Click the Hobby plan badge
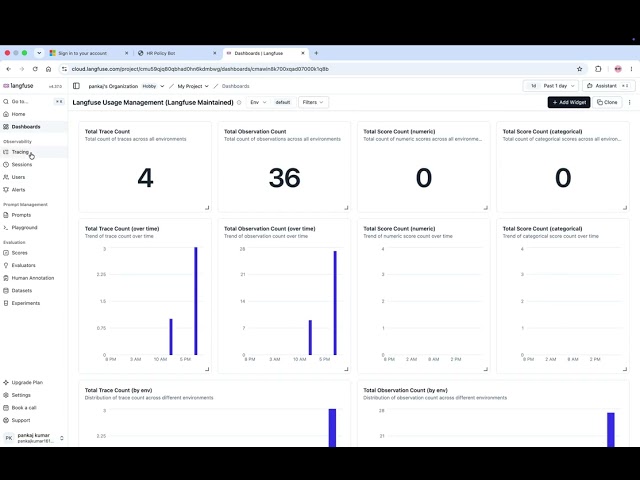Screen dimensions: 640x480 point(149,86)
